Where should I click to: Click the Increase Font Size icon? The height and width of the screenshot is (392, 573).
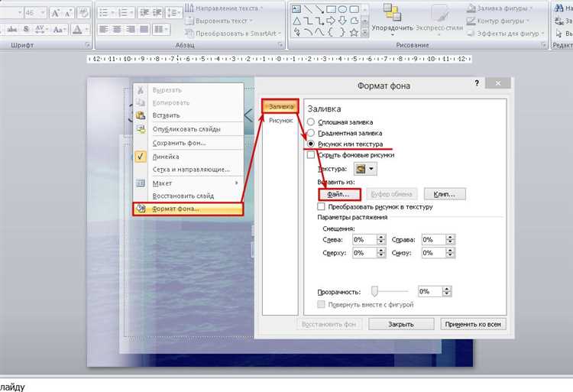click(x=55, y=14)
